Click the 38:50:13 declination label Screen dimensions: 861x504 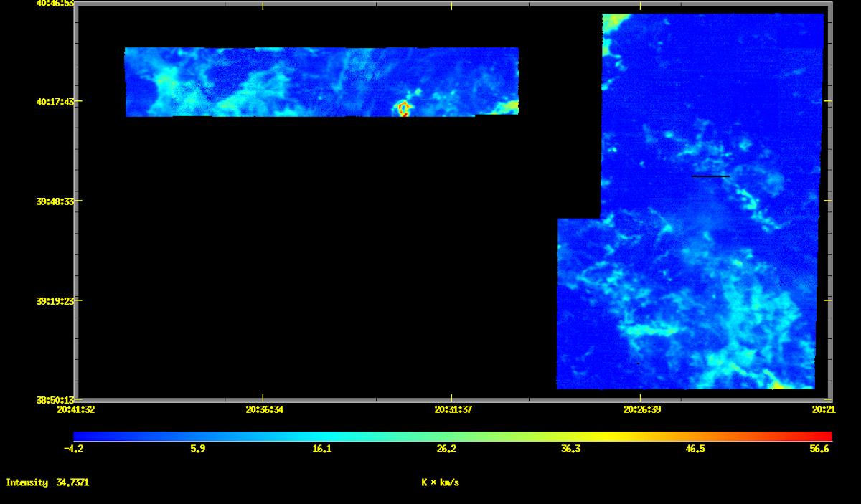click(x=55, y=400)
